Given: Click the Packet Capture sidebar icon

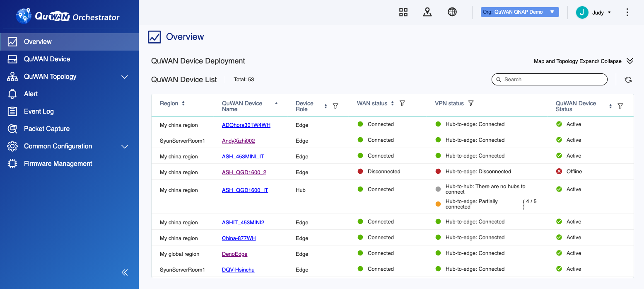Looking at the screenshot, I should (x=12, y=129).
